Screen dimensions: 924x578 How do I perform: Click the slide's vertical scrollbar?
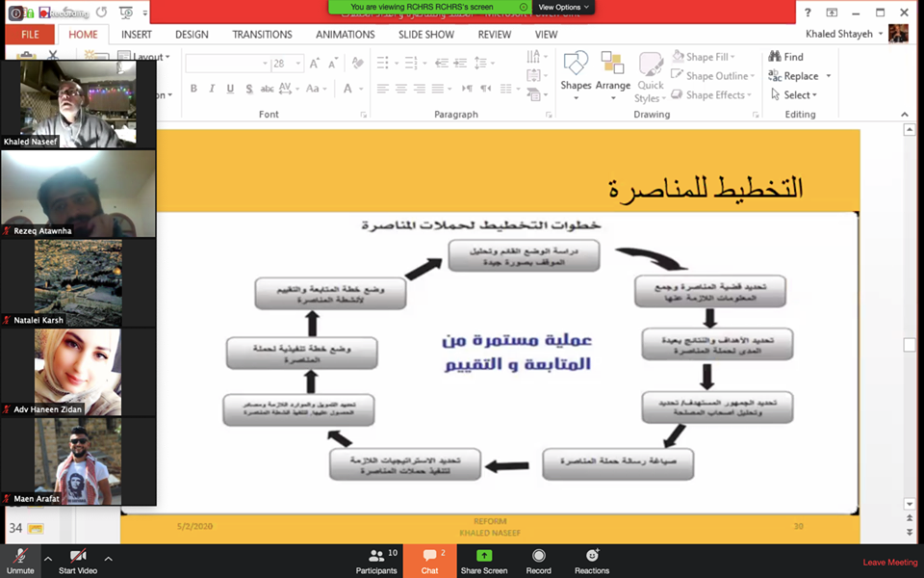pyautogui.click(x=909, y=345)
